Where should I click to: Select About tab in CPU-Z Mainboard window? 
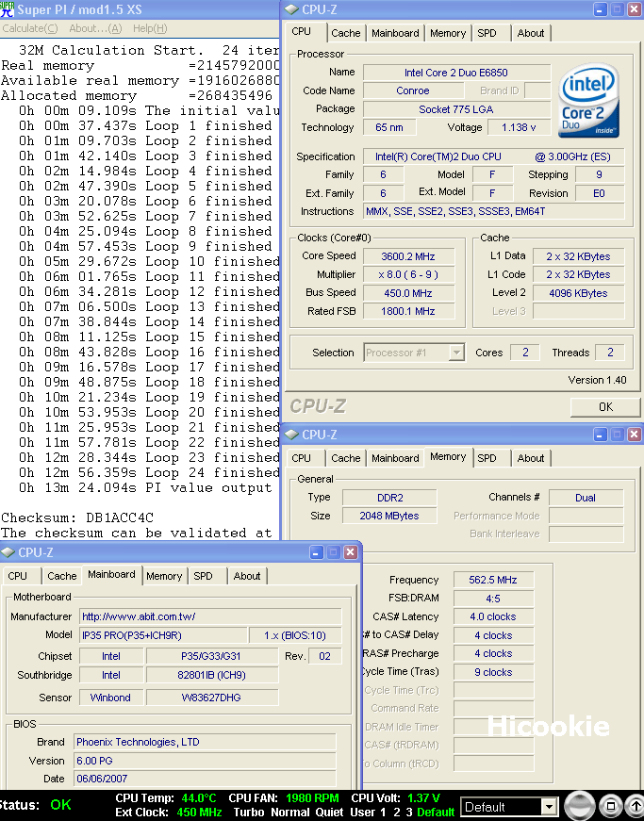(x=247, y=576)
